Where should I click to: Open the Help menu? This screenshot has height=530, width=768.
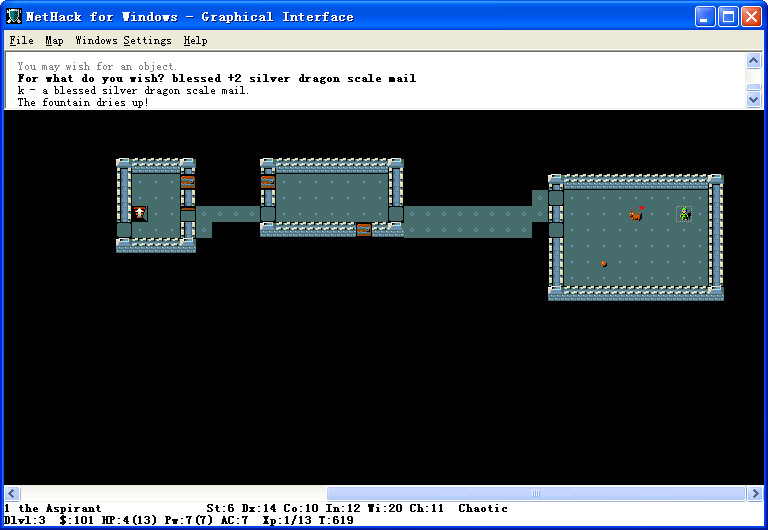[x=195, y=41]
